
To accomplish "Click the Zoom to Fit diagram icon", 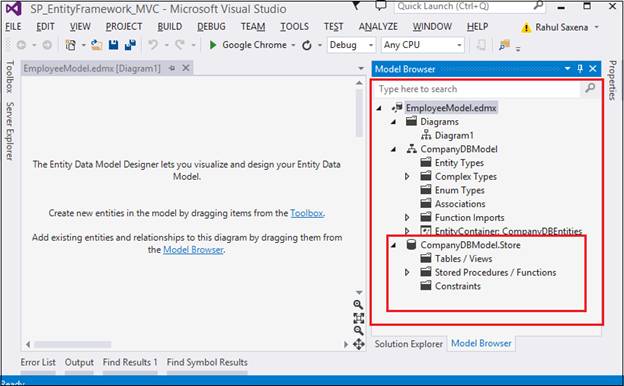I will coord(359,318).
